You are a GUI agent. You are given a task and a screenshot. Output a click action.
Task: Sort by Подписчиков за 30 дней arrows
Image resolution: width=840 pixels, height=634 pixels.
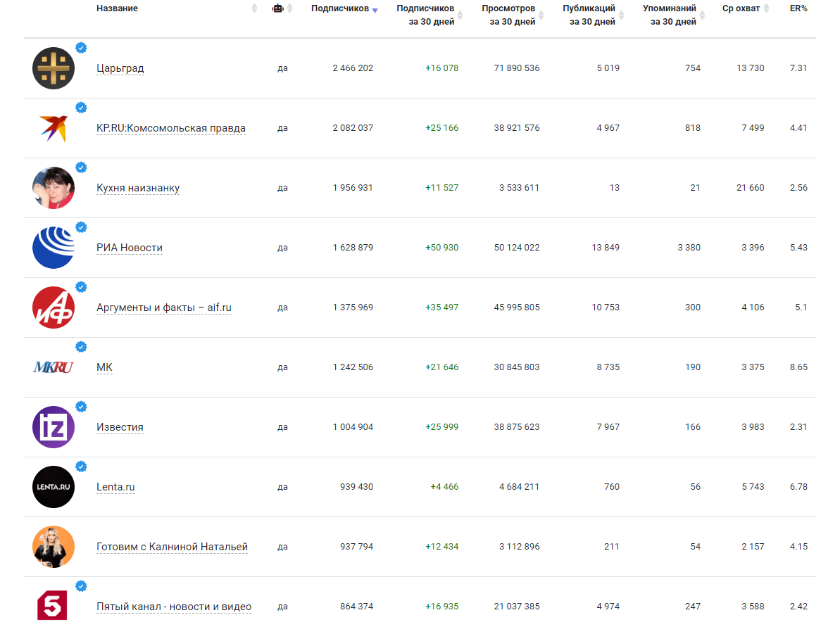[x=460, y=15]
